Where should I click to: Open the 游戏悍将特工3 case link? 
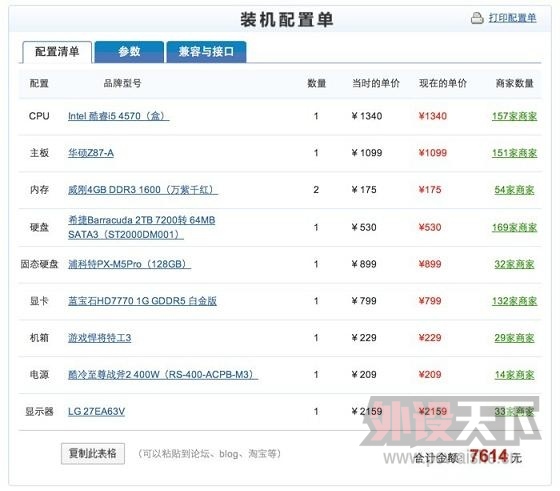[x=99, y=337]
